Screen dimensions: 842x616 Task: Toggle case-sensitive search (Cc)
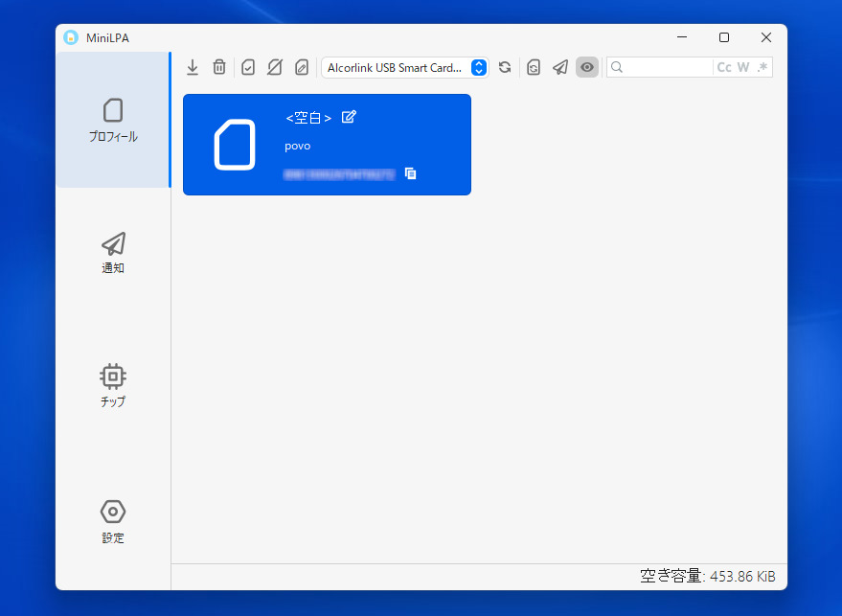point(724,67)
